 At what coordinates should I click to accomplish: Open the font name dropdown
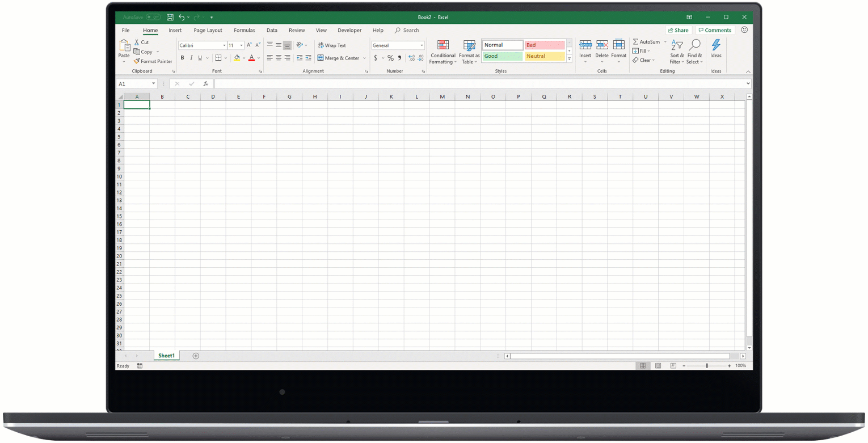(x=224, y=45)
